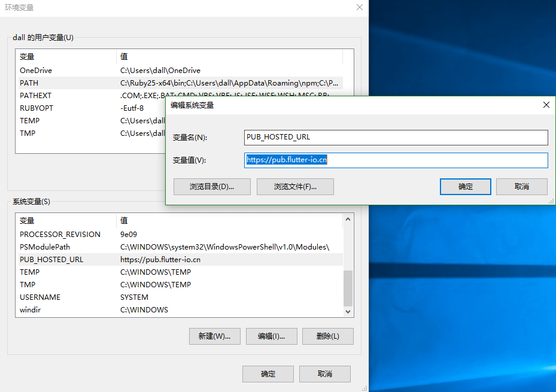Confirm the edit with 确定 button
Image resolution: width=556 pixels, height=392 pixels.
pos(465,186)
